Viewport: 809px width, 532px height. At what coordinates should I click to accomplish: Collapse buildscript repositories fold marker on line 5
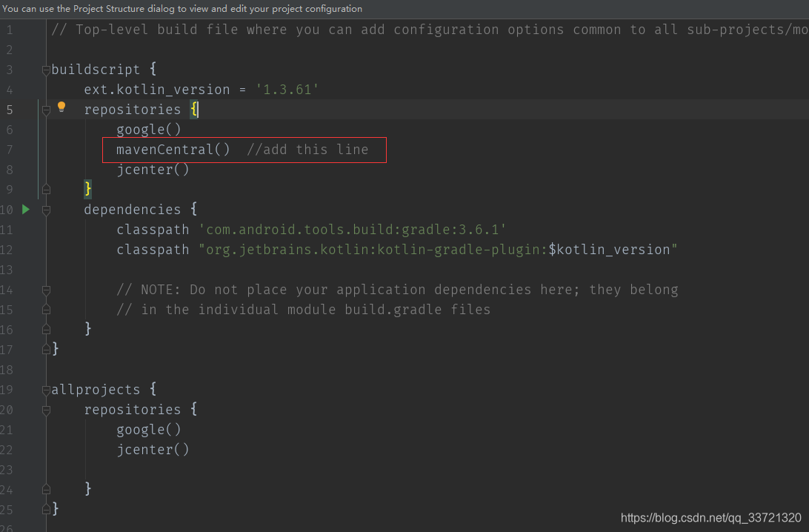point(46,110)
